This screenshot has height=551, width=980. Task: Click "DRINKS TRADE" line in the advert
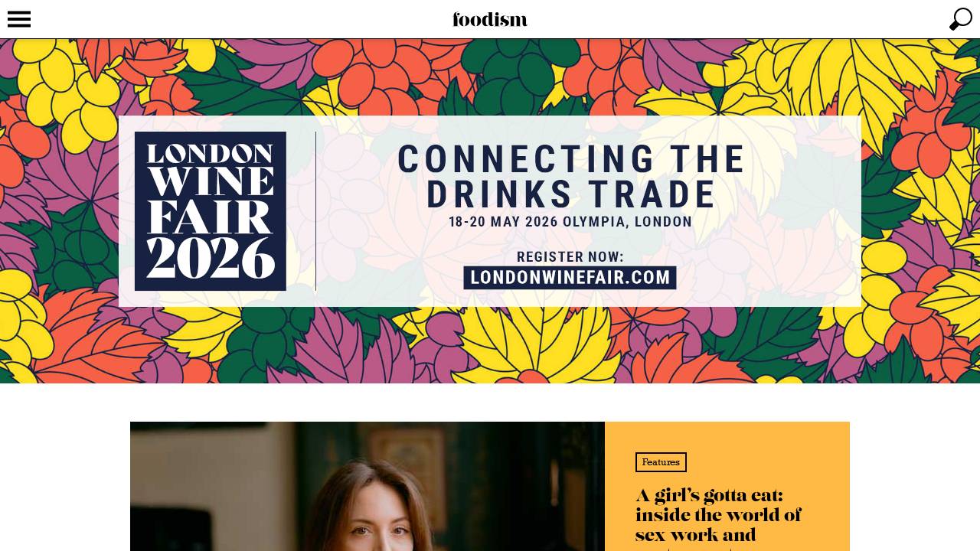pos(571,195)
